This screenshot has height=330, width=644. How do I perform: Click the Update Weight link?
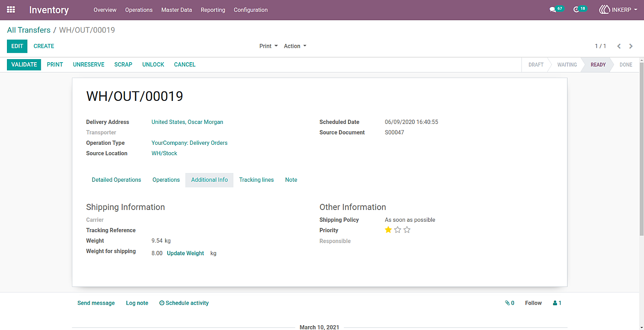tap(186, 253)
